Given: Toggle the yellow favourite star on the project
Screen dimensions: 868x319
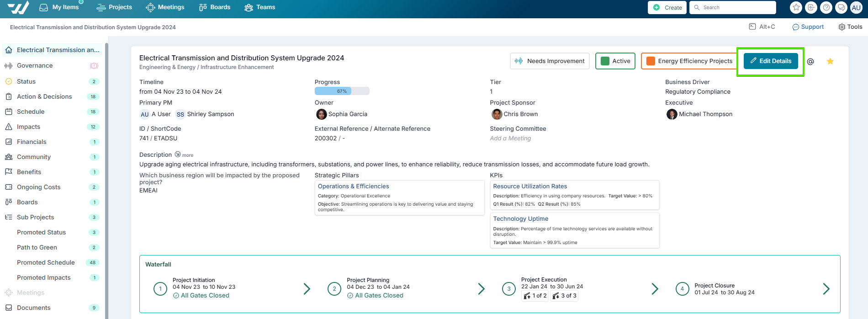Looking at the screenshot, I should tap(830, 61).
